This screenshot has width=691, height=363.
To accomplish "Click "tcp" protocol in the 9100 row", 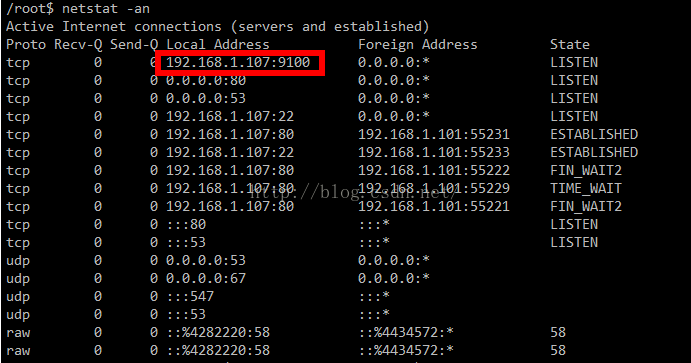I will 18,63.
